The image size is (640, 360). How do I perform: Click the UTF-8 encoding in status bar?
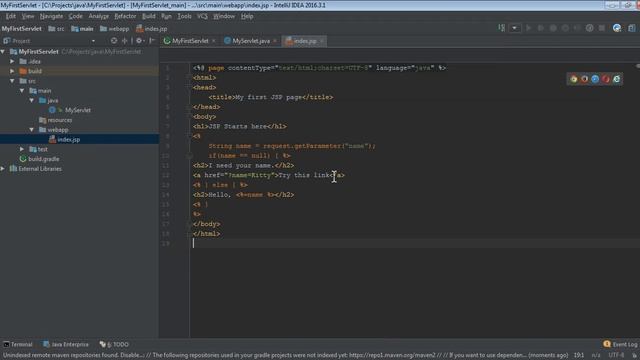(x=616, y=355)
